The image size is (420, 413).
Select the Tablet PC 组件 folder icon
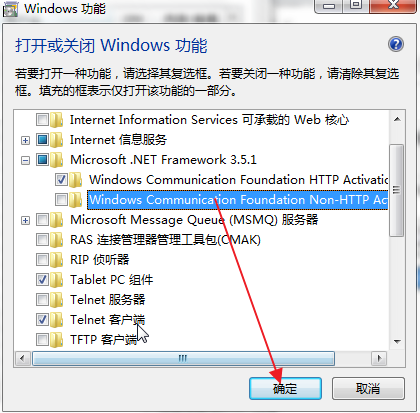click(x=57, y=280)
